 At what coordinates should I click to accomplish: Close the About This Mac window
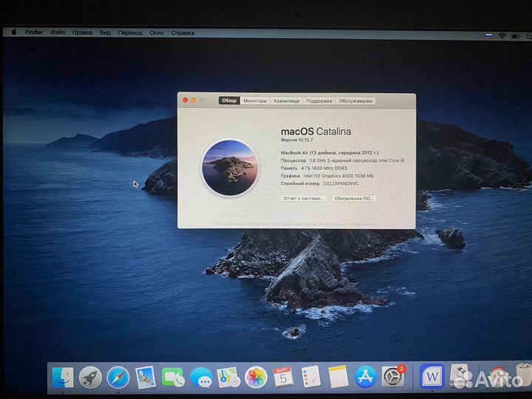click(x=185, y=100)
